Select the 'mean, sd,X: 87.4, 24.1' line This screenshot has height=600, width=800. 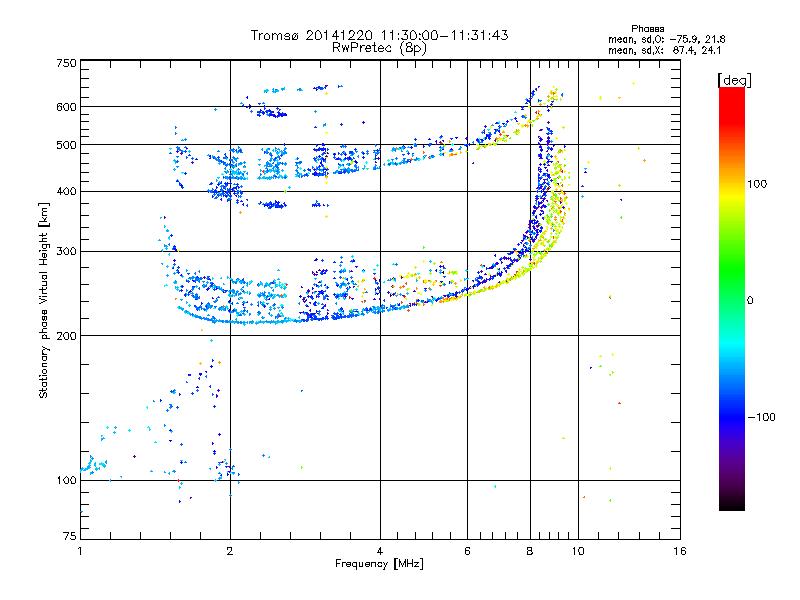(664, 50)
